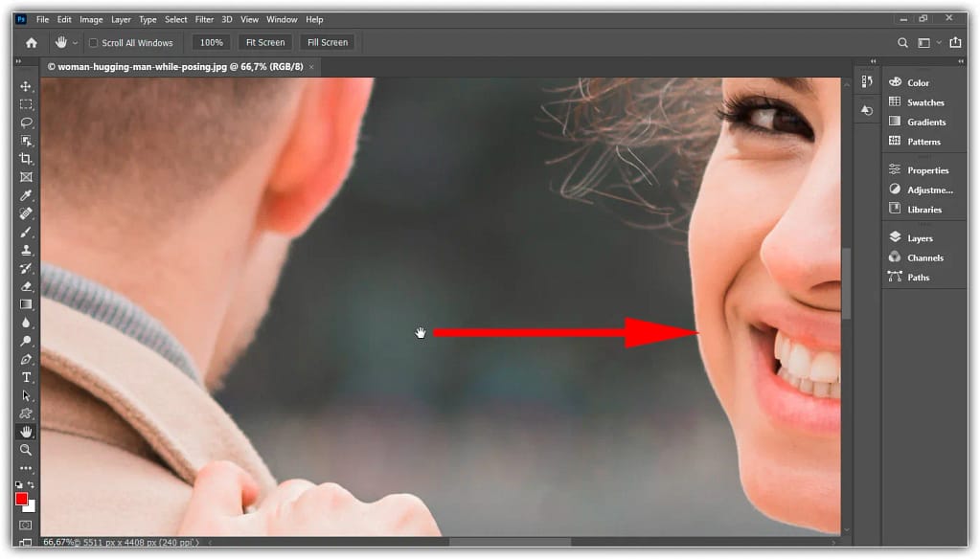The width and height of the screenshot is (980, 559).
Task: Pick the Eyedropper tool
Action: pyautogui.click(x=26, y=195)
